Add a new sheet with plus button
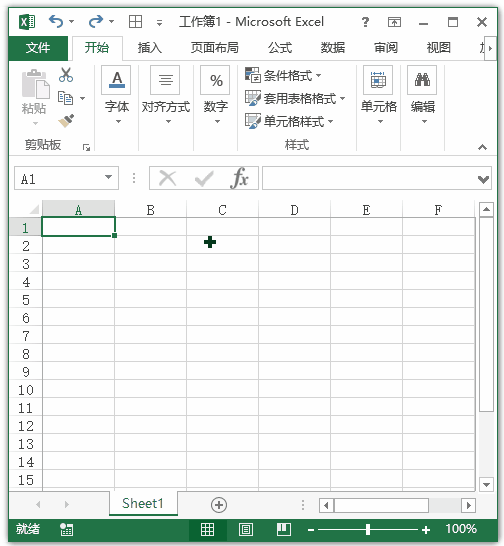 (x=219, y=505)
